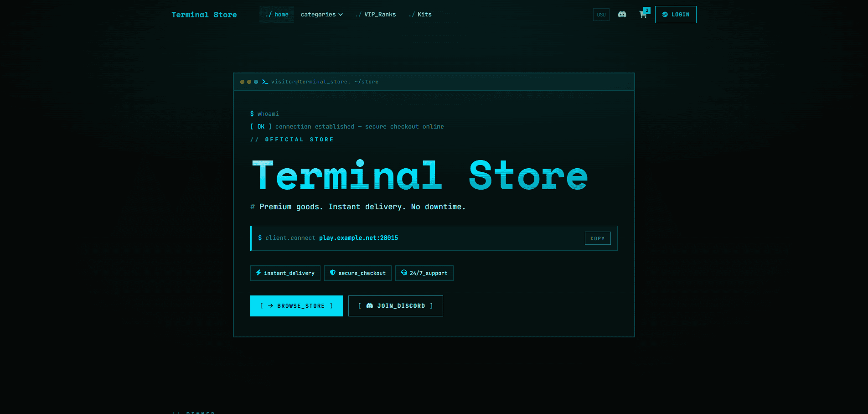The width and height of the screenshot is (868, 414).
Task: Open the shopping cart icon
Action: 643,15
